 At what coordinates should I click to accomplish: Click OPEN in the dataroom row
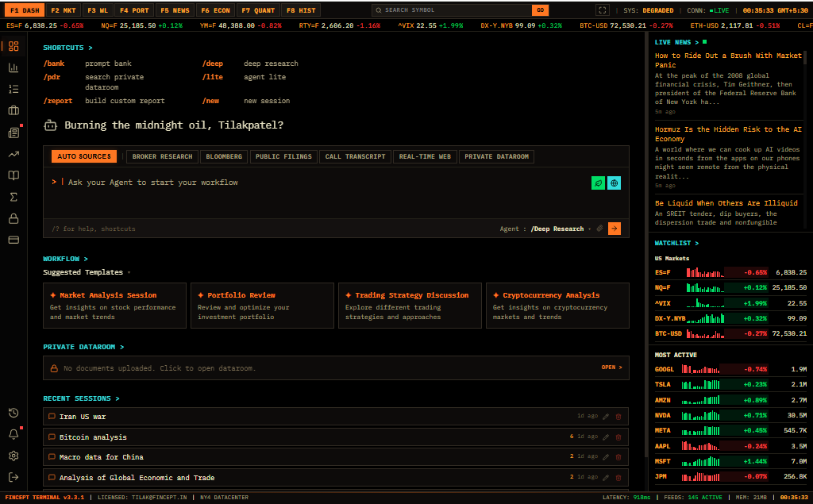[612, 367]
